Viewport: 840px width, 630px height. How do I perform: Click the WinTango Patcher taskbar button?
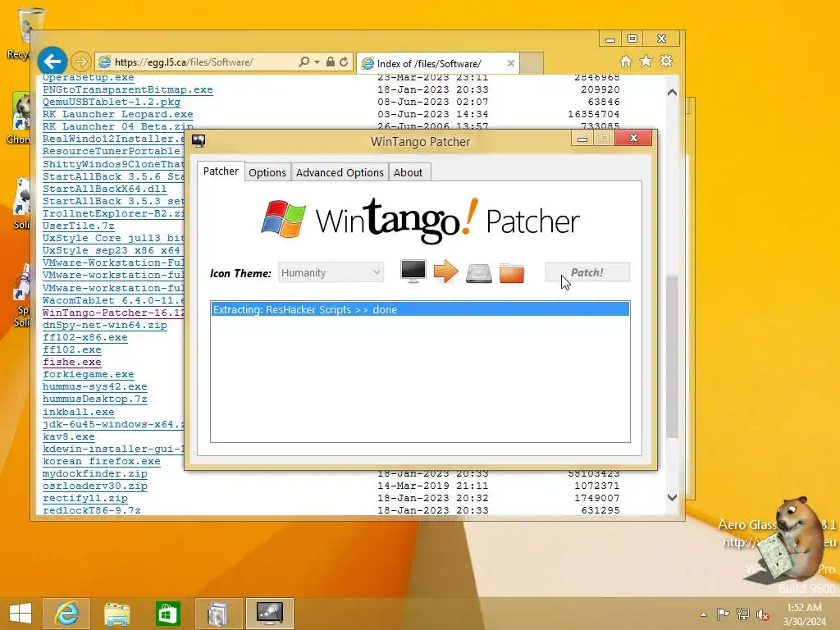(269, 614)
